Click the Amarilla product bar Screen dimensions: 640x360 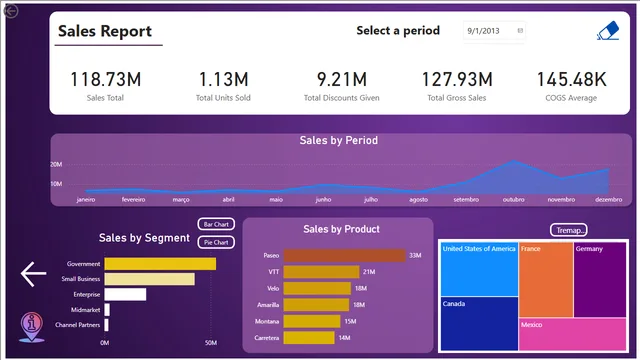coord(316,304)
